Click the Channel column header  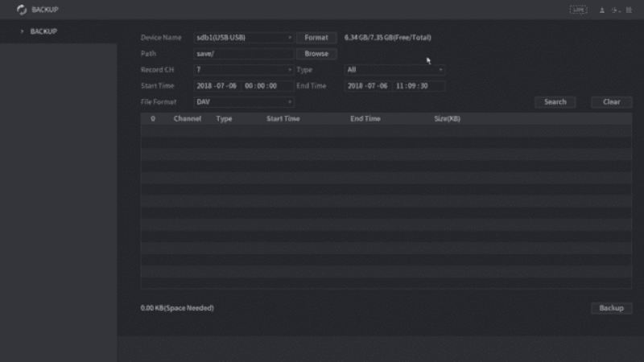click(188, 118)
